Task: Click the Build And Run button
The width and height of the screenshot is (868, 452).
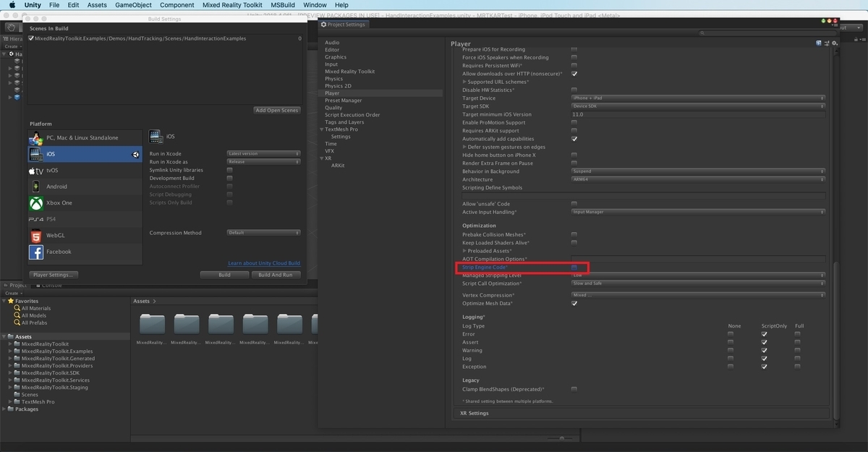Action: tap(276, 275)
